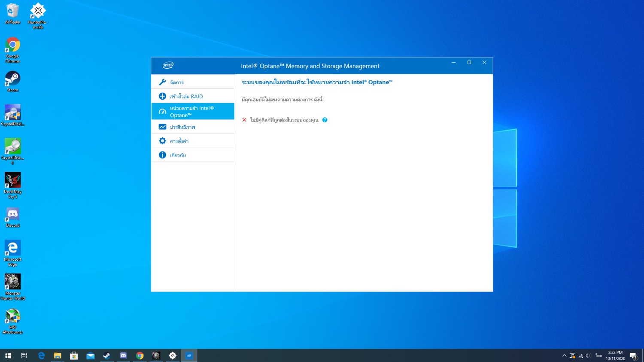Open the Mail app from the taskbar
Screen dimensions: 644x362
(x=90, y=356)
